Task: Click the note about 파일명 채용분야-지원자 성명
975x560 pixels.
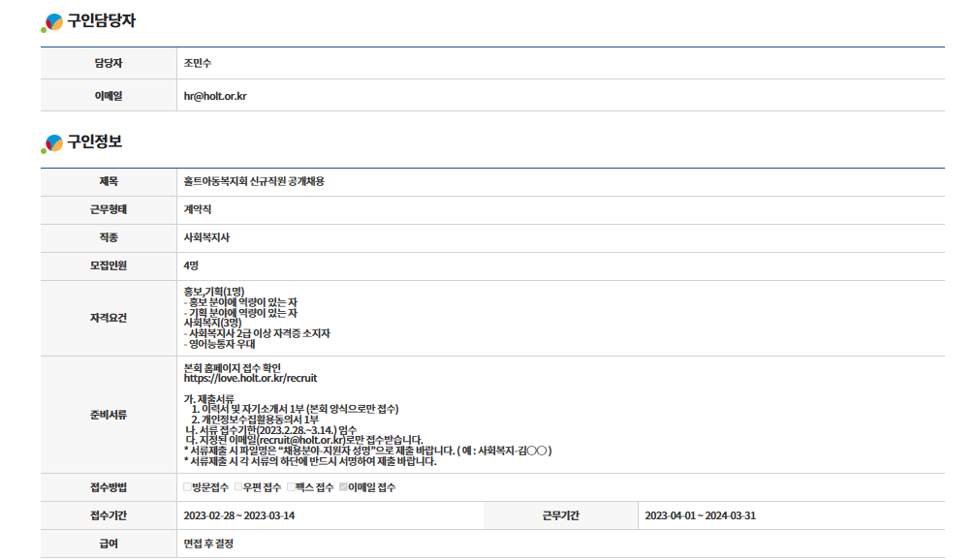Action: [367, 451]
